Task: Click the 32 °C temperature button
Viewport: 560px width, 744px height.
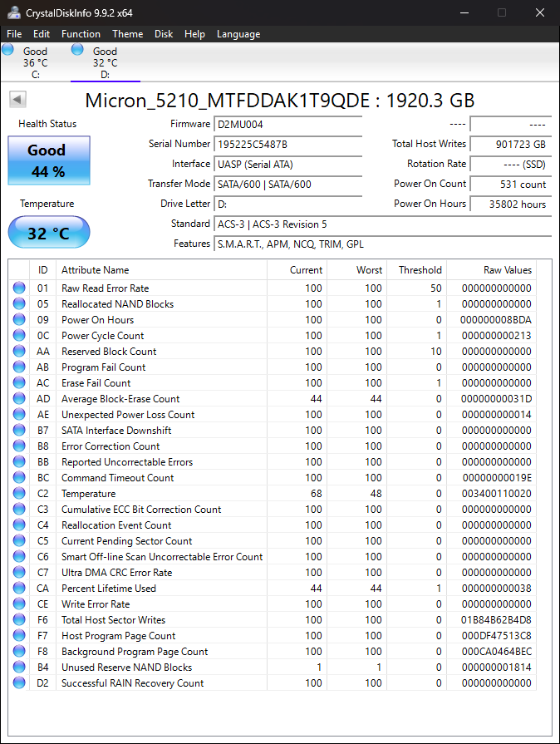Action: (49, 233)
